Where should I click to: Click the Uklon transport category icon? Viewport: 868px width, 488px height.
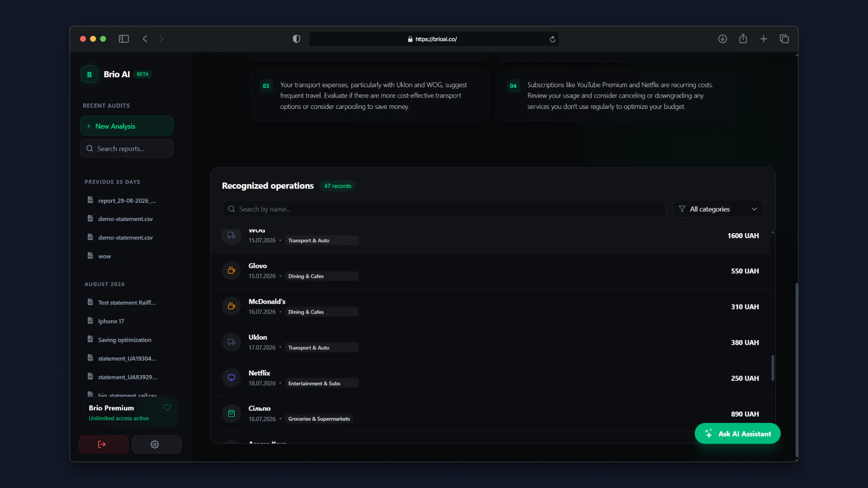[231, 342]
